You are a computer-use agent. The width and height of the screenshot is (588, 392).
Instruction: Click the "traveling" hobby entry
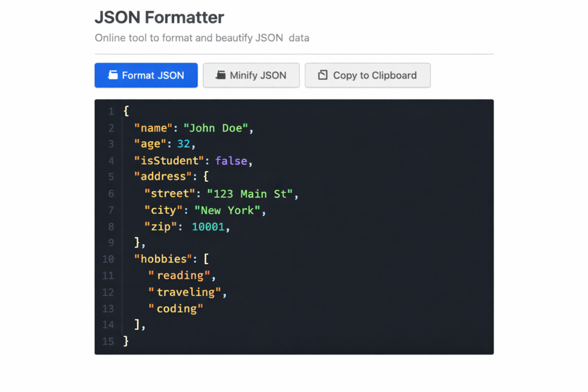coord(184,292)
